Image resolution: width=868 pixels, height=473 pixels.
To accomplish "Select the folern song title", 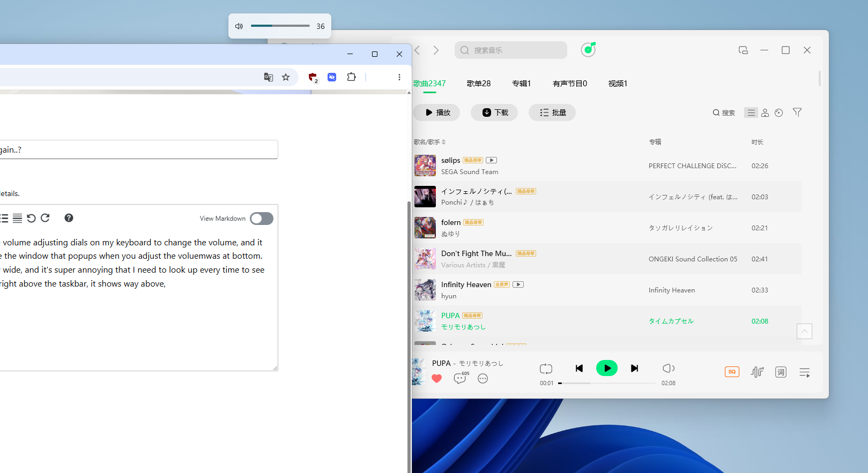I will 451,222.
